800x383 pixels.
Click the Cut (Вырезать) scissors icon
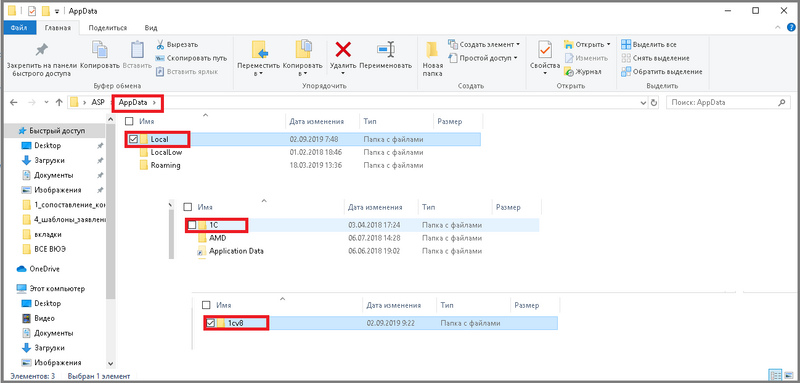click(x=160, y=44)
